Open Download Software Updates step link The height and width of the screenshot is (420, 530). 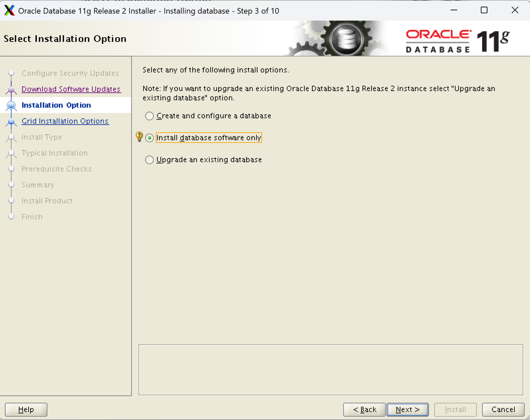tap(71, 89)
